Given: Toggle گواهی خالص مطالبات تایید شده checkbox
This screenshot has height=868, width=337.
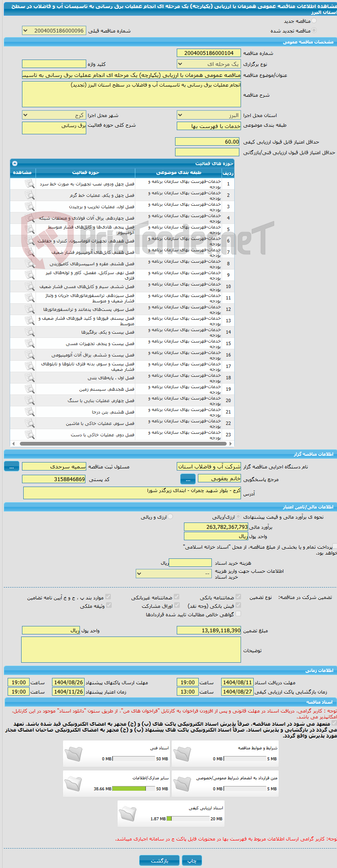Looking at the screenshot, I should (x=238, y=614).
